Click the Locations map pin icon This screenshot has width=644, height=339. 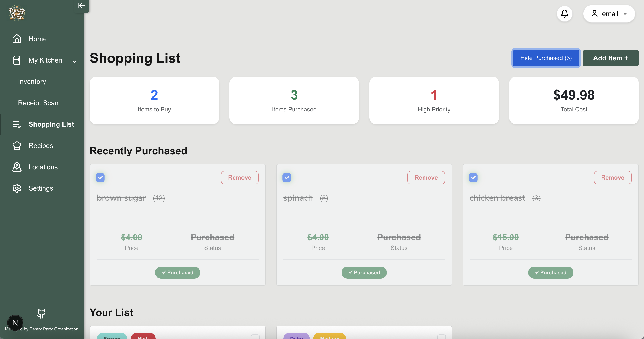17,167
